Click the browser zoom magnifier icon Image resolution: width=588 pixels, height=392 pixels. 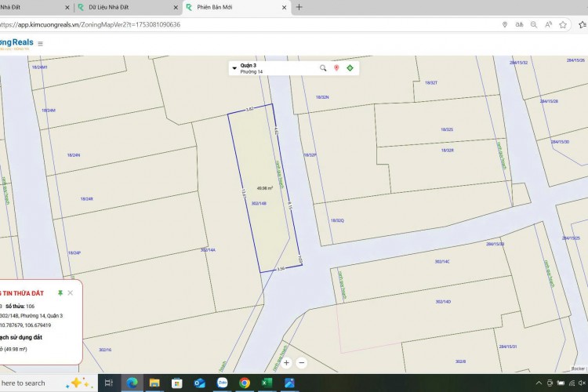click(533, 24)
